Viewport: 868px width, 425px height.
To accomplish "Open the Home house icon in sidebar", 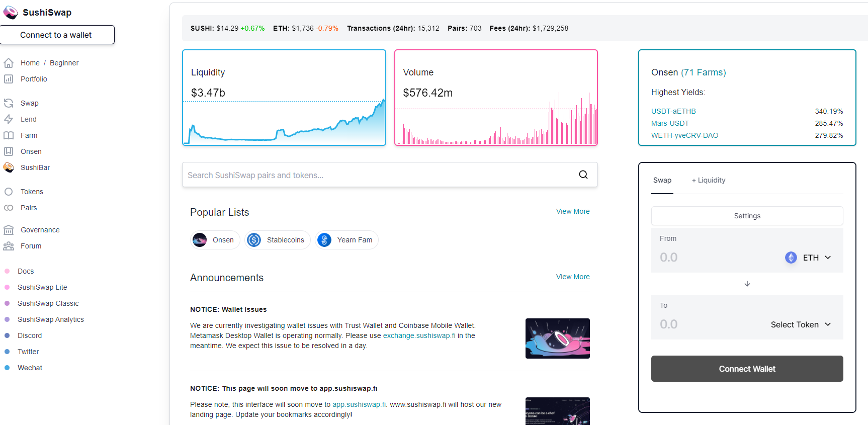I will pyautogui.click(x=9, y=63).
